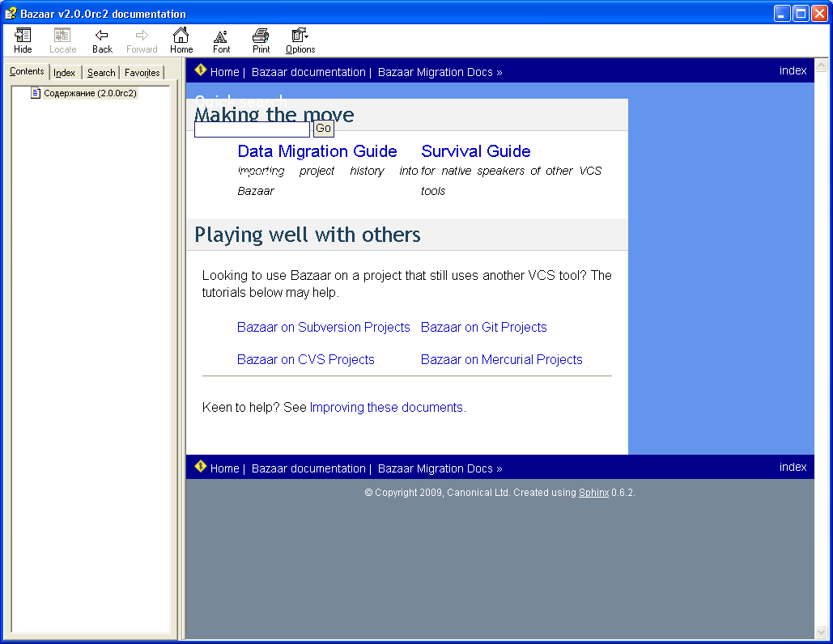Click the Hide toolbar icon
833x644 pixels.
pos(23,36)
